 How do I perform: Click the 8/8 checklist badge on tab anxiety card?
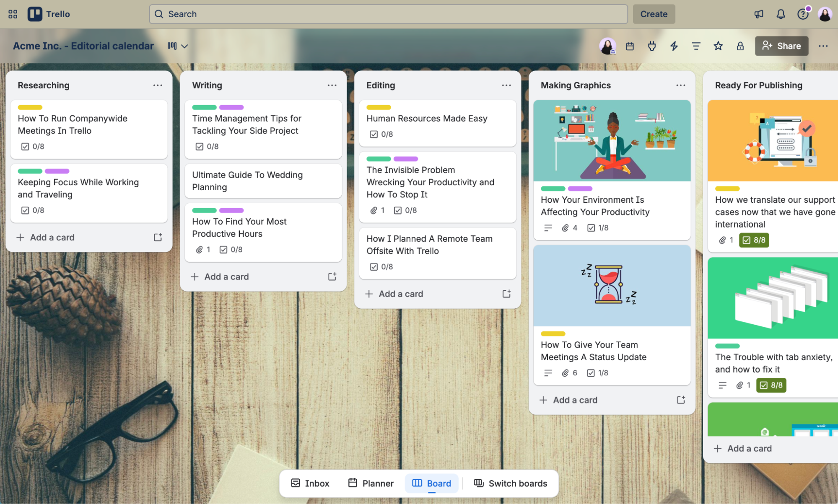point(771,385)
